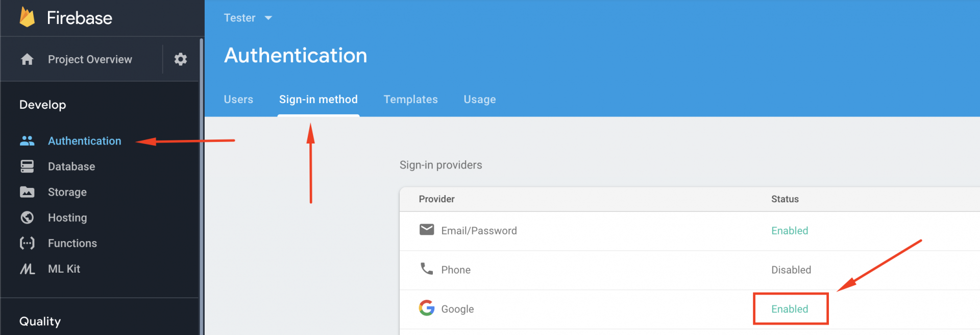Select the Usage tab
Screen dimensions: 980x335
[479, 100]
